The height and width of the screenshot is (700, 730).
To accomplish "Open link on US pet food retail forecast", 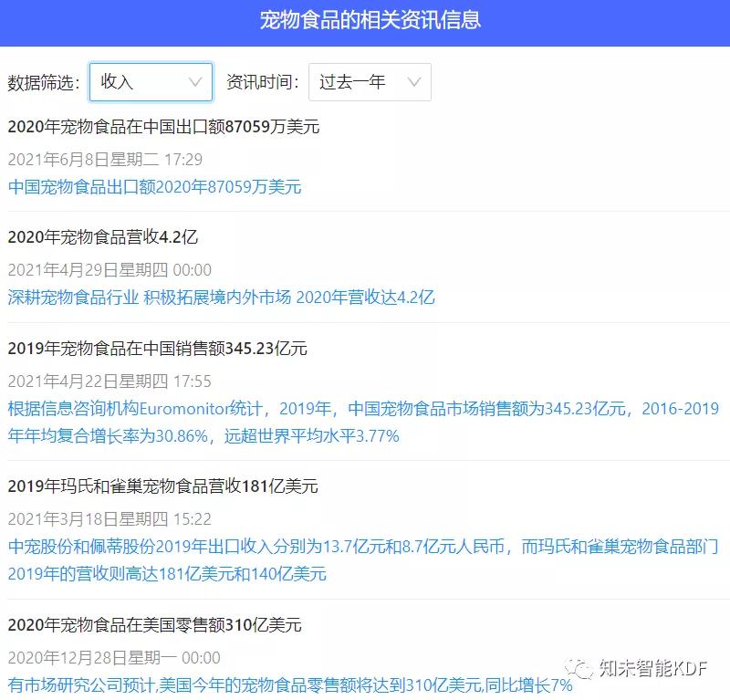I will tap(289, 684).
